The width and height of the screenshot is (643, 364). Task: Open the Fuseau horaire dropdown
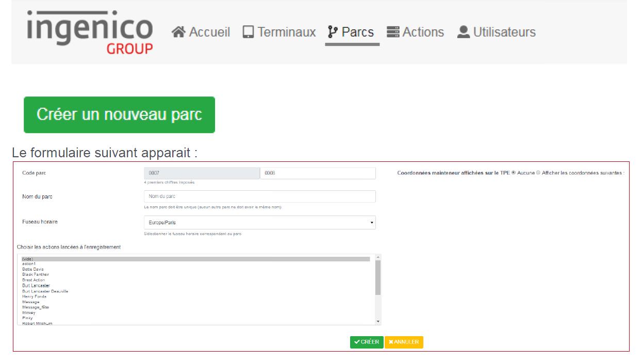point(259,223)
